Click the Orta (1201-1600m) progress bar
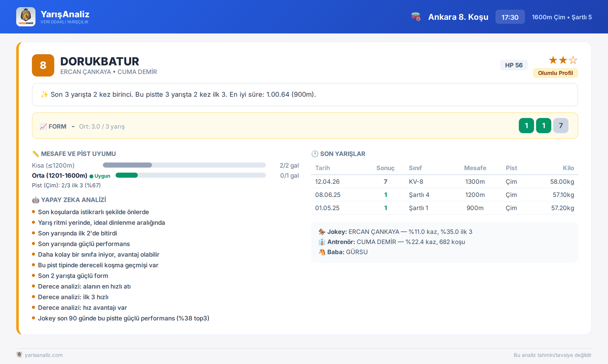Image resolution: width=608 pixels, height=364 pixels. [x=190, y=175]
